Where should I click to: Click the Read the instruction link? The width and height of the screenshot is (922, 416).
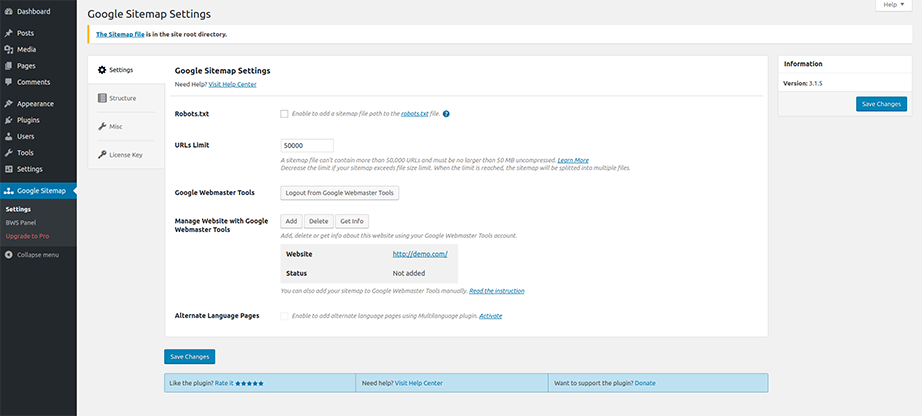(497, 291)
